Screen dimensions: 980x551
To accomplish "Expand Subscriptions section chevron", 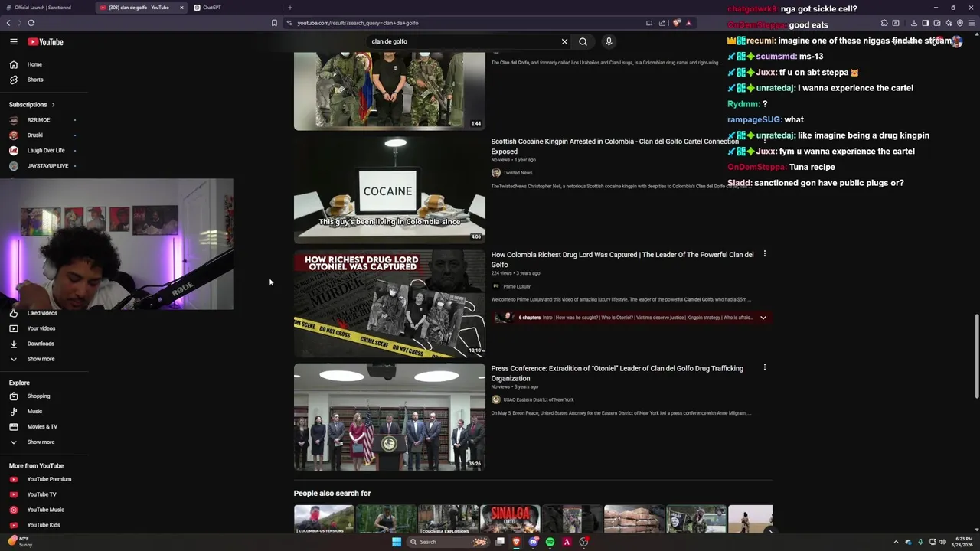I will 53,105.
